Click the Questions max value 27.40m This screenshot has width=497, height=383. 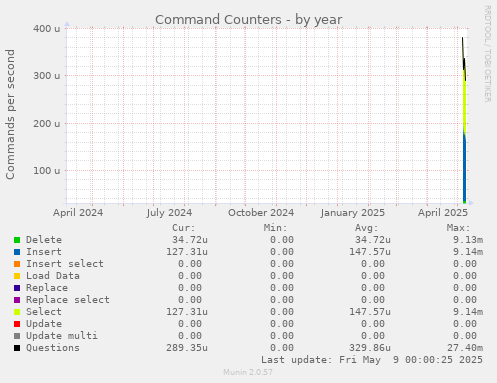click(x=465, y=348)
